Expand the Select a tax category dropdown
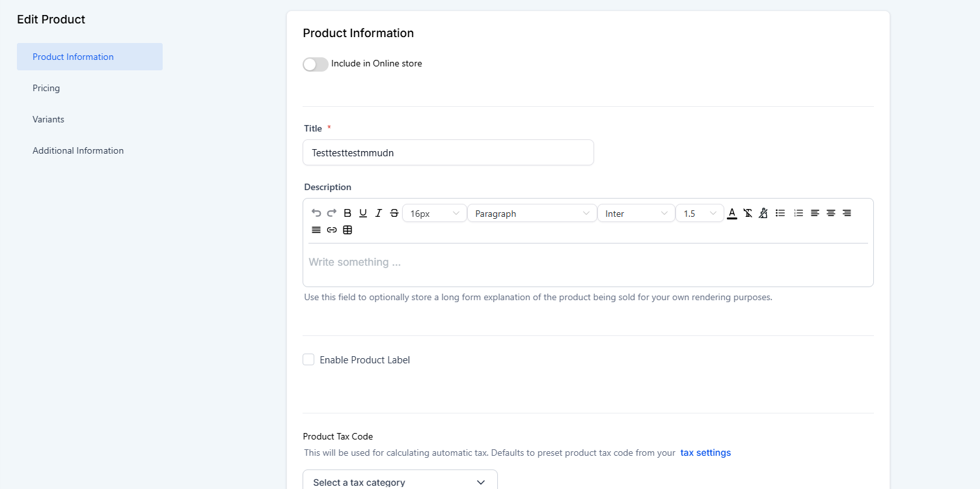The width and height of the screenshot is (980, 489). (x=400, y=482)
